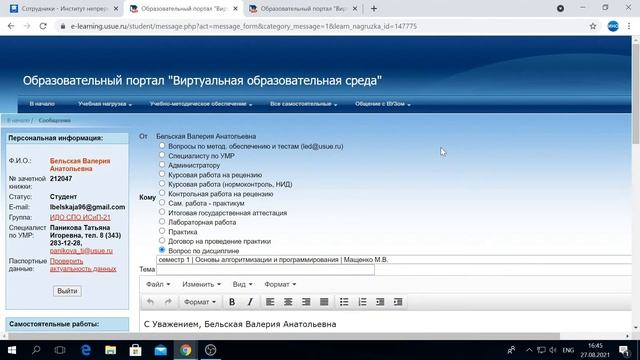
Task: Select 'Администратору' radio option
Action: coord(162,164)
